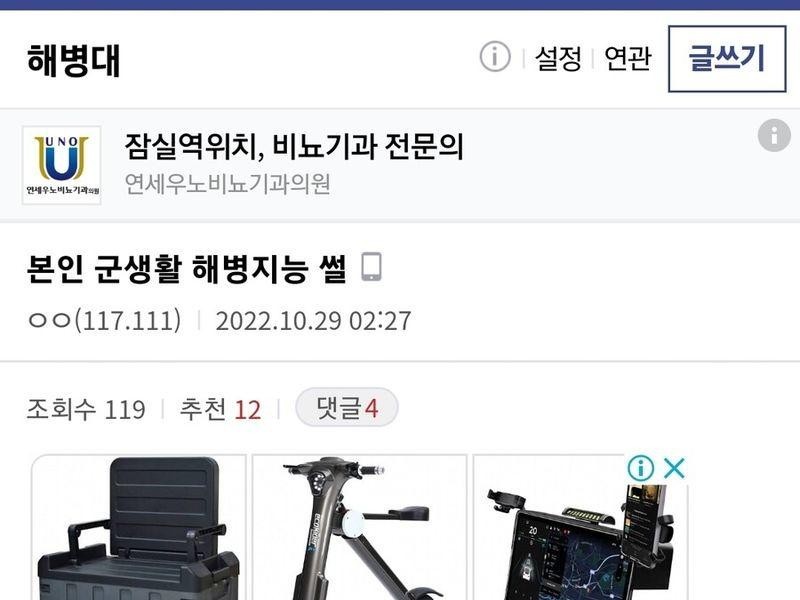The height and width of the screenshot is (600, 800).
Task: Open the electric scooter product image
Action: click(360, 528)
